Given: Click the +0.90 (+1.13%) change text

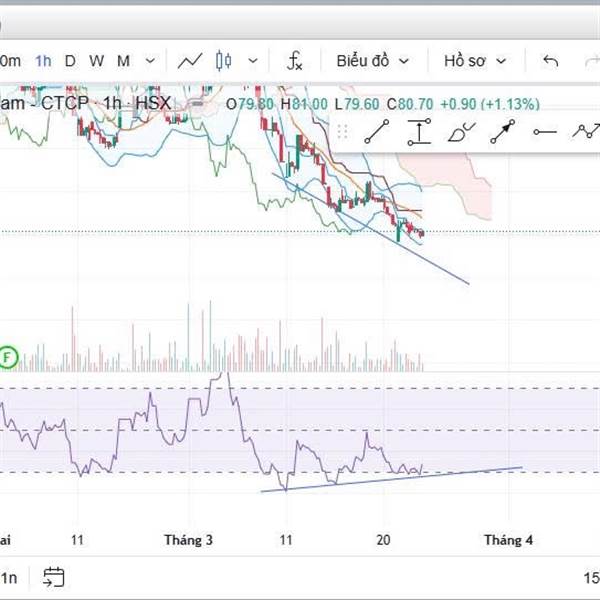Looking at the screenshot, I should (490, 104).
